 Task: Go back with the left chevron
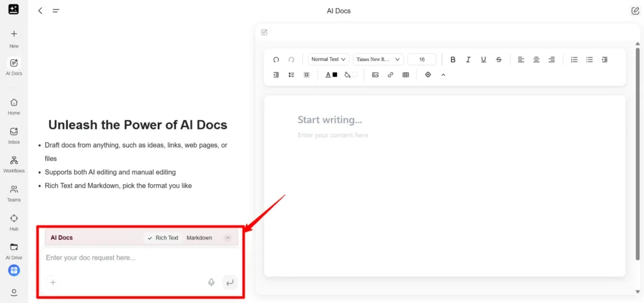pos(40,11)
